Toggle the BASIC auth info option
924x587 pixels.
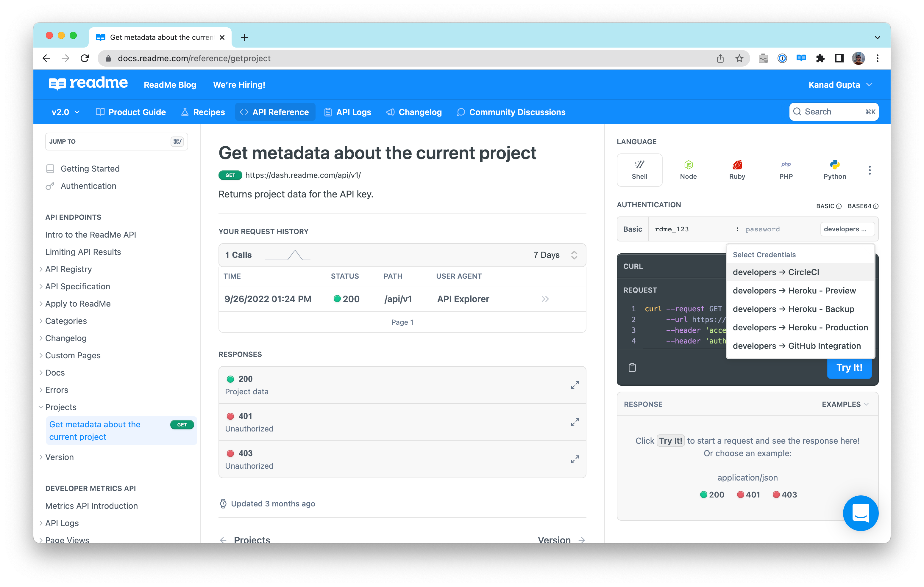pos(828,206)
